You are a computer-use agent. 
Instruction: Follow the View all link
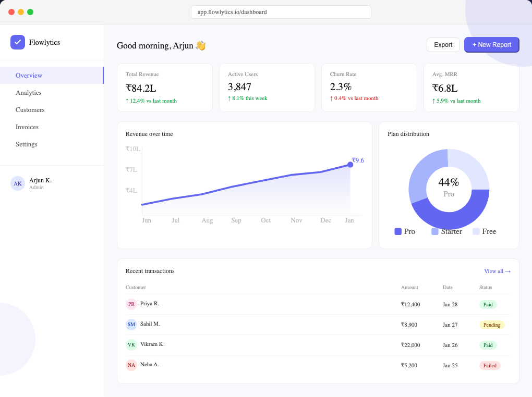[x=497, y=271]
